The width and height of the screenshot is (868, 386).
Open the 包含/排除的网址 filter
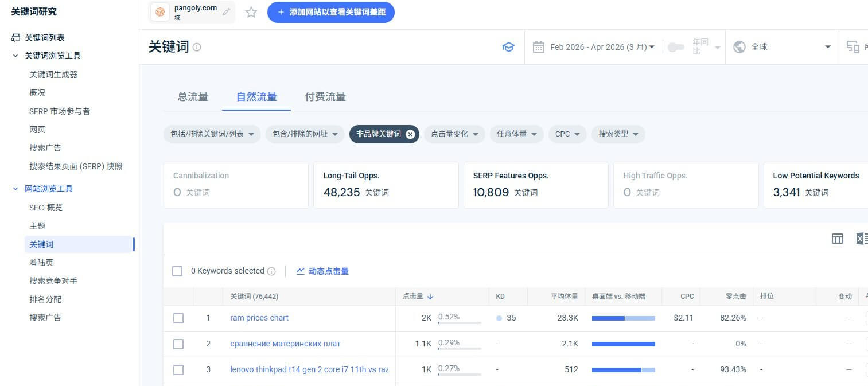305,134
